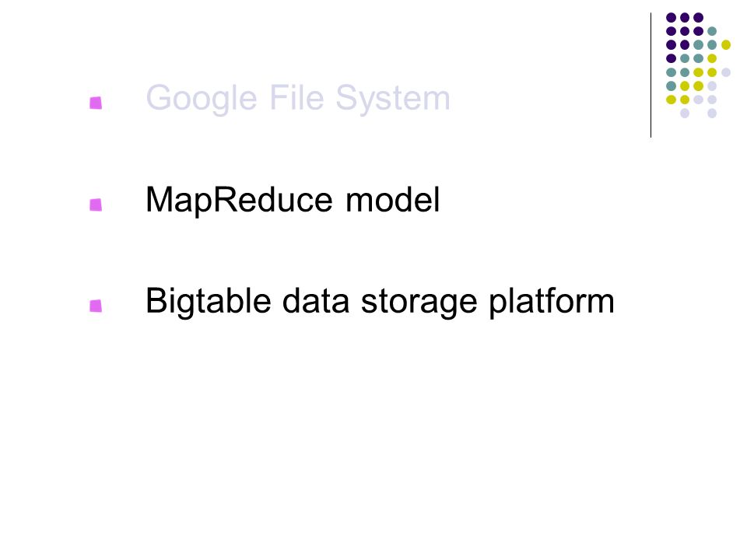The width and height of the screenshot is (747, 560).
Task: Click the word "storage" in third bullet
Action: tap(419, 303)
